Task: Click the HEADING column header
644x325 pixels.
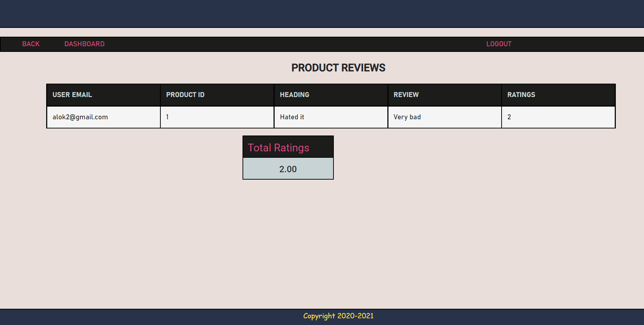Action: [331, 95]
